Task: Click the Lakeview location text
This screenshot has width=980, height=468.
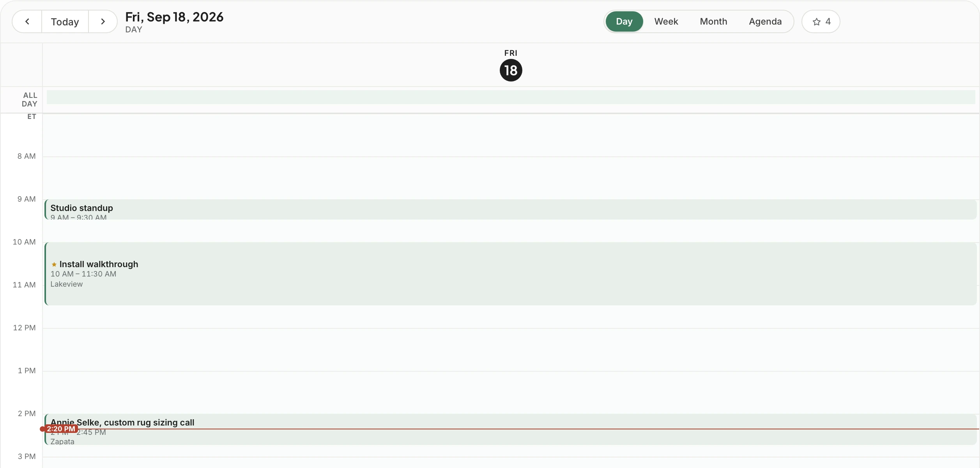Action: 67,284
